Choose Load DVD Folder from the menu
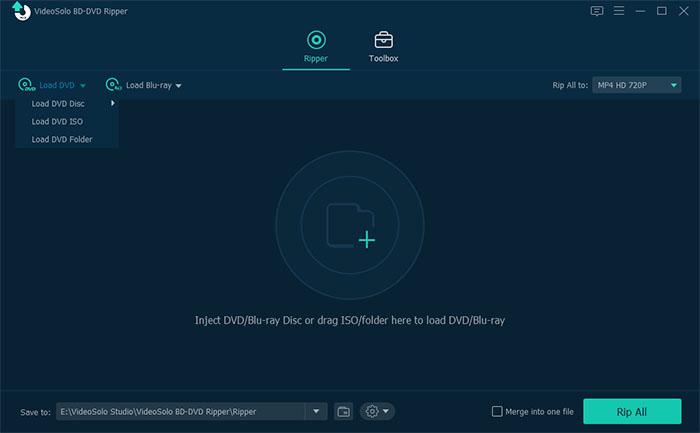700x433 pixels. pos(62,139)
